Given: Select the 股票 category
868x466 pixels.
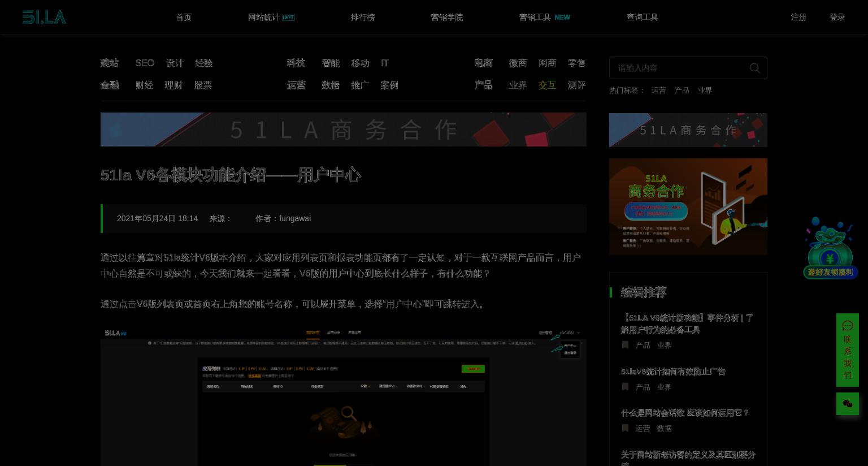Looking at the screenshot, I should [x=203, y=85].
